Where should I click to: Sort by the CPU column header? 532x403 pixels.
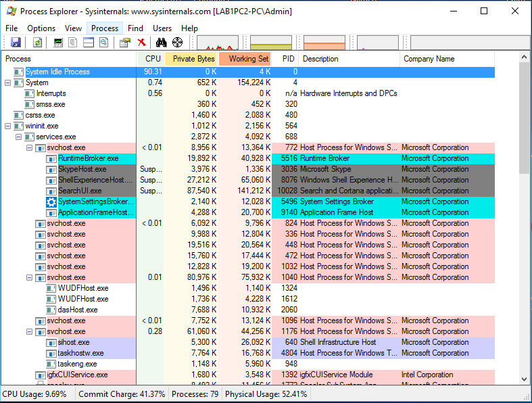click(150, 59)
